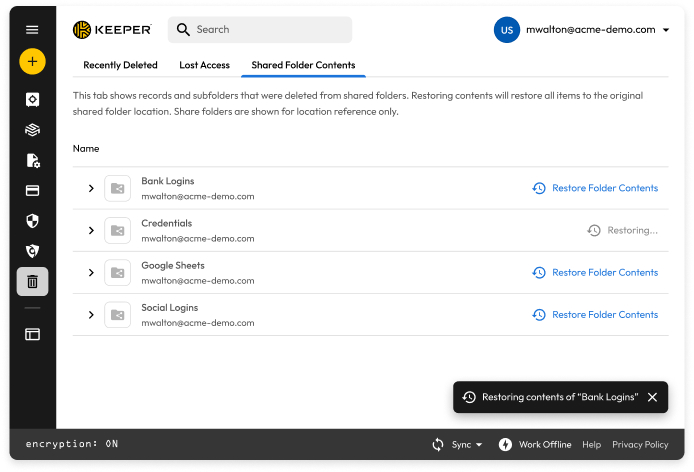
Task: Expand the Bank Logins folder row
Action: pos(91,188)
